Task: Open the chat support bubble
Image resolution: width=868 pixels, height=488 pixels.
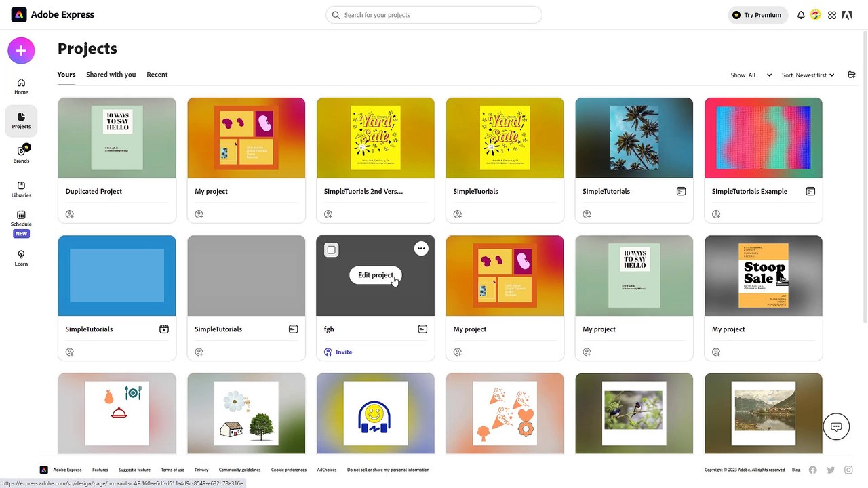Action: 836,427
